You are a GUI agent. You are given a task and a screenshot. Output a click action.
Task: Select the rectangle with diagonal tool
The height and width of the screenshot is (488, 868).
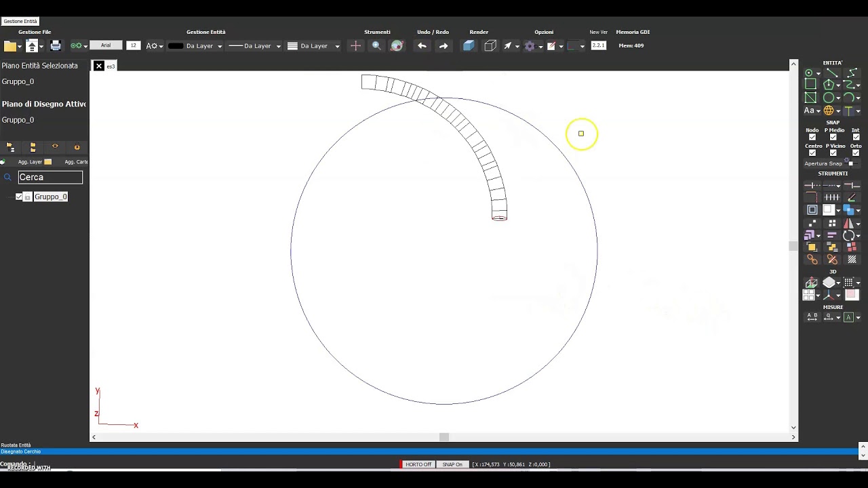coord(810,98)
